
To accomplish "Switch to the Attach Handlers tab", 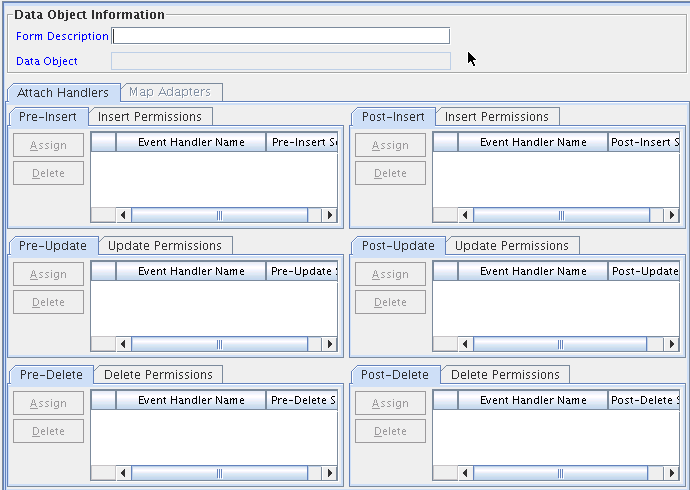I will 63,93.
